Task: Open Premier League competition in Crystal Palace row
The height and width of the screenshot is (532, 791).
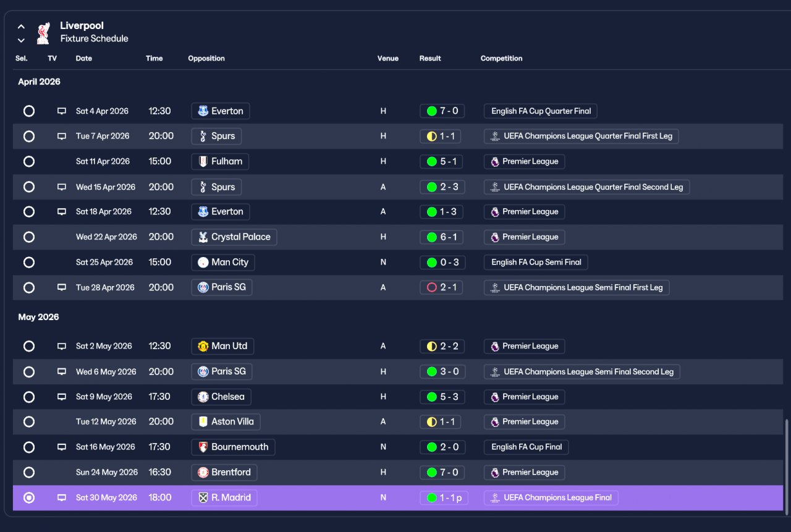Action: (524, 237)
